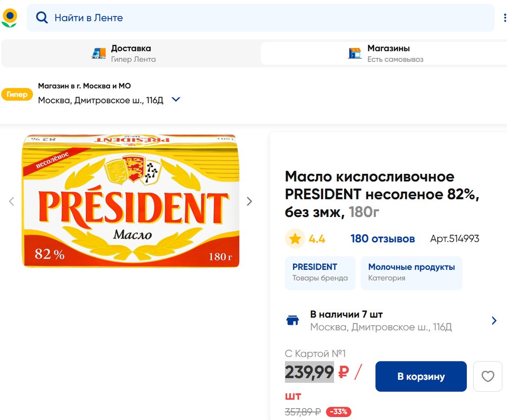Screen dimensions: 507x420
Task: Expand availability details for 7 шт
Action: tap(494, 320)
